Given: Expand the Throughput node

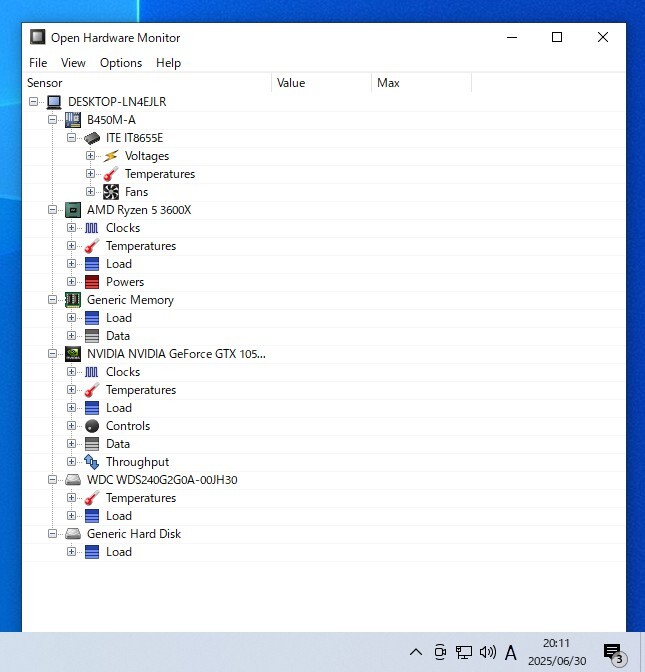Looking at the screenshot, I should tap(72, 462).
